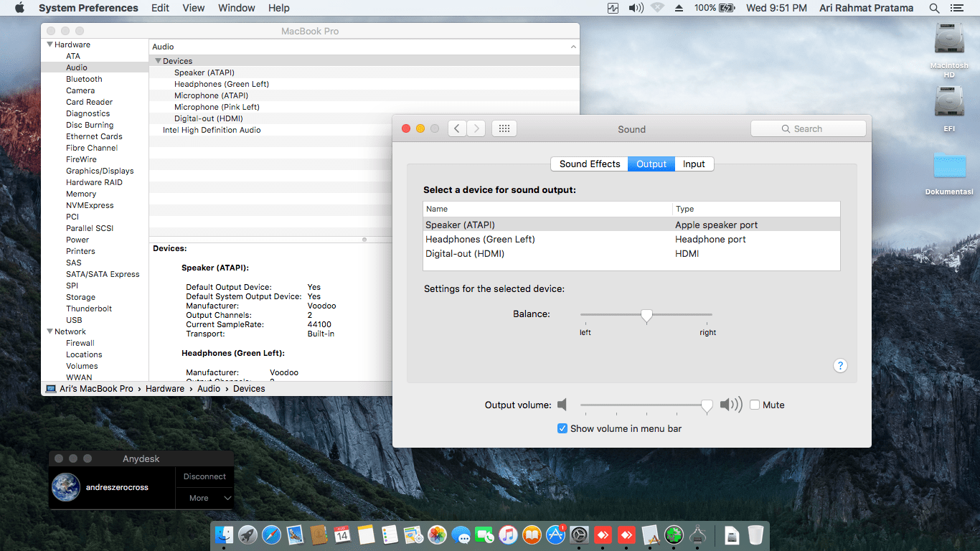Click the Output volume slider thumb
The height and width of the screenshot is (551, 980).
tap(707, 406)
